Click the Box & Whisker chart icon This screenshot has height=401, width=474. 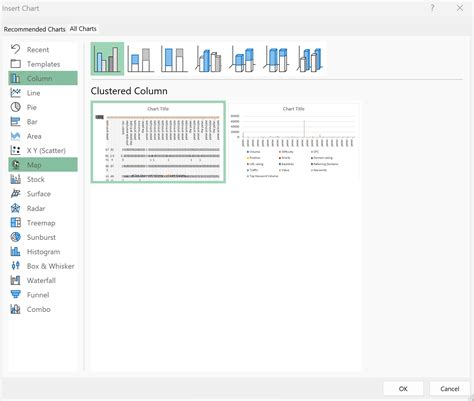(x=15, y=266)
